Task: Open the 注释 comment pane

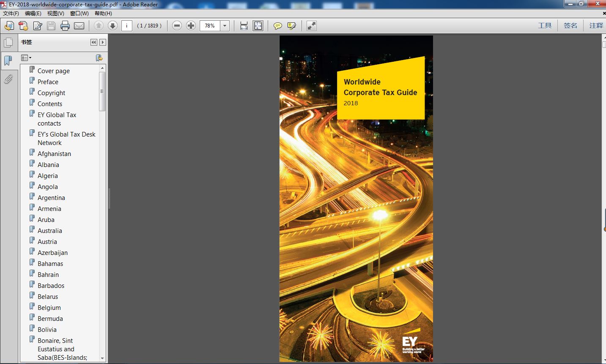Action: pos(596,26)
